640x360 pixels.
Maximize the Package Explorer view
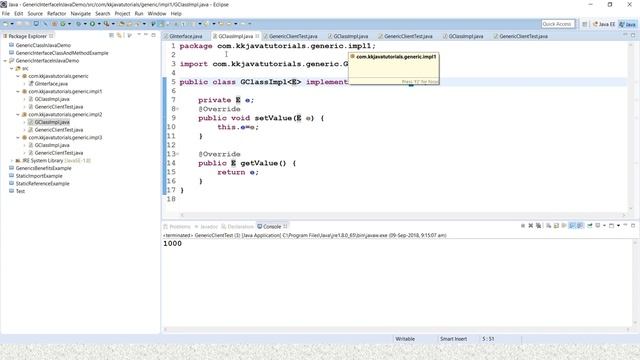pos(153,35)
